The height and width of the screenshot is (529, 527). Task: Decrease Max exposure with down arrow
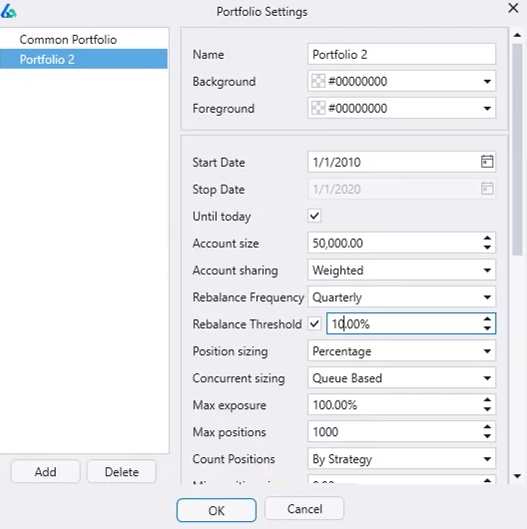pos(487,409)
